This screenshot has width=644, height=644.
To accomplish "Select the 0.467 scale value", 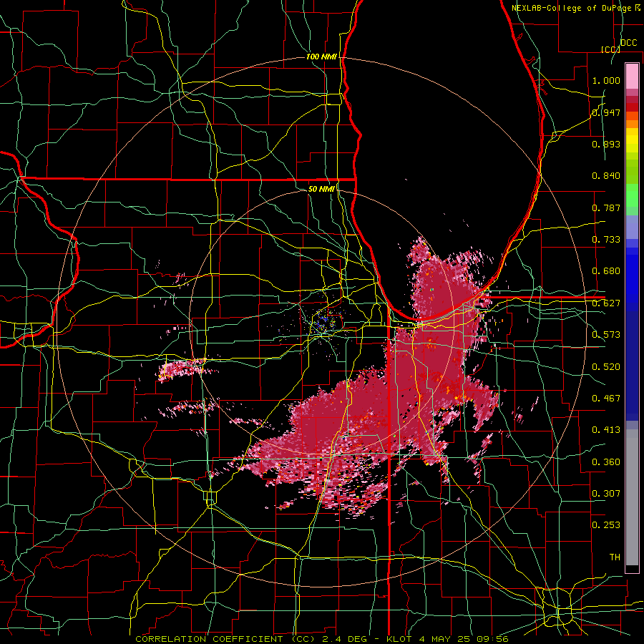I will point(606,399).
